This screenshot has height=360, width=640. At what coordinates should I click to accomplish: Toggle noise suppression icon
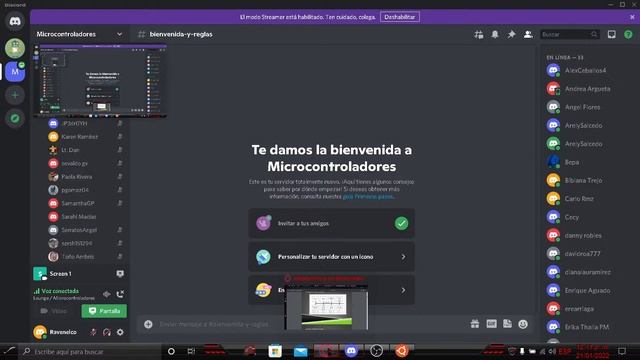(x=107, y=294)
